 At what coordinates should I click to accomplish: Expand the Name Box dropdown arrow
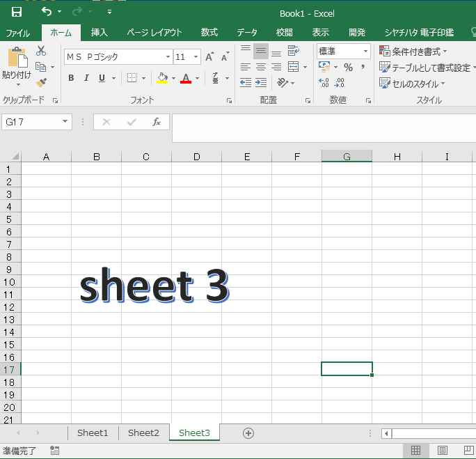click(65, 122)
